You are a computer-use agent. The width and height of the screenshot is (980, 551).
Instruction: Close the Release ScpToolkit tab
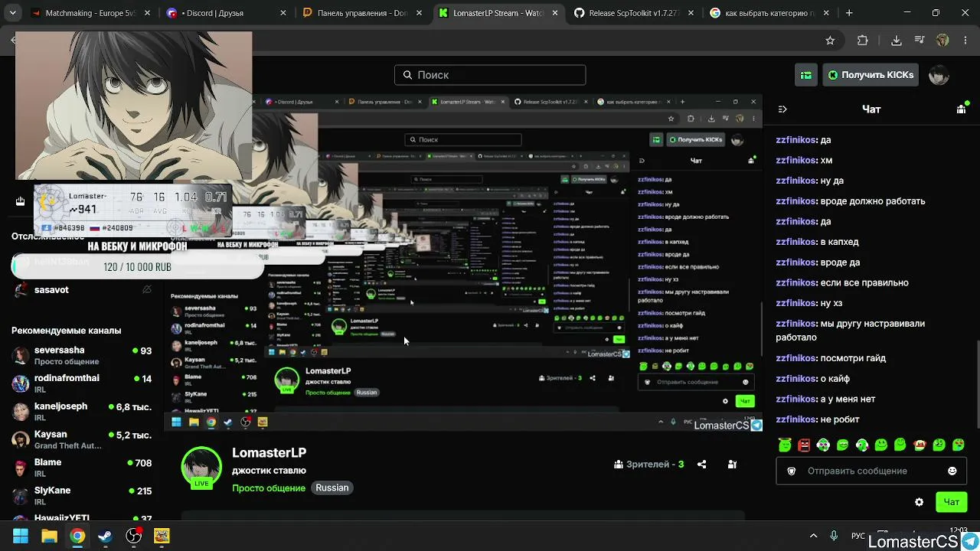point(691,13)
